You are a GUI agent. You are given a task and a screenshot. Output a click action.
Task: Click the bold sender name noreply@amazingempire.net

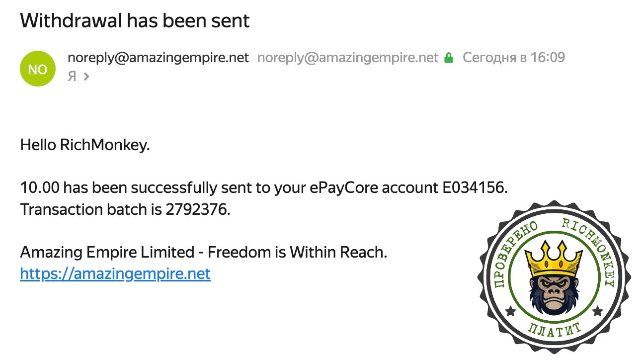click(158, 58)
